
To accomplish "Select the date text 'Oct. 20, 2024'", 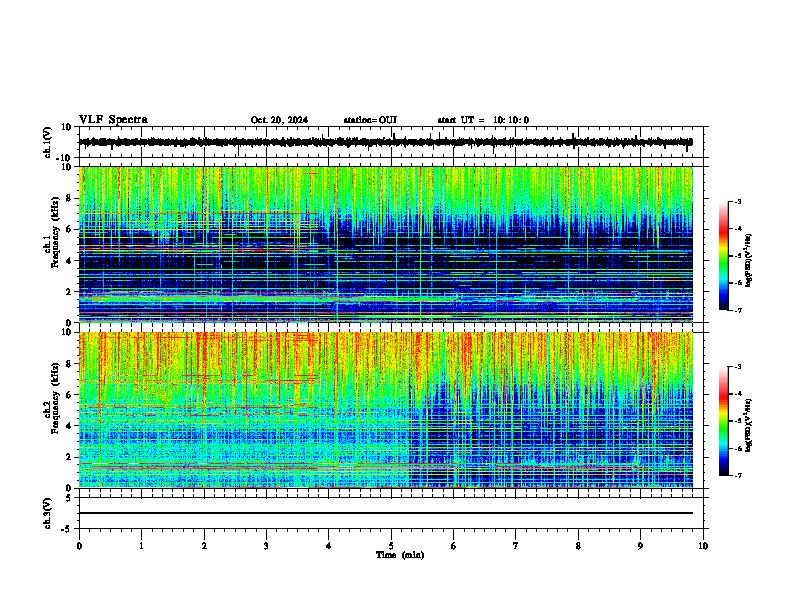I will pos(279,120).
